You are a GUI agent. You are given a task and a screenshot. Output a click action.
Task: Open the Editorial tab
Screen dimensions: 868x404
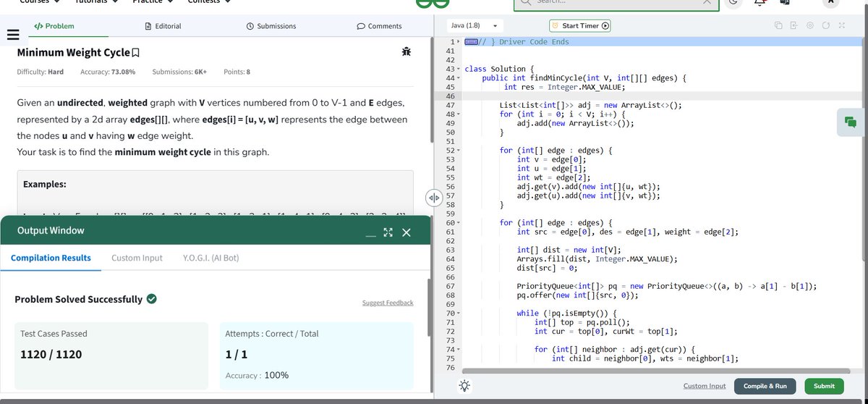click(x=163, y=26)
